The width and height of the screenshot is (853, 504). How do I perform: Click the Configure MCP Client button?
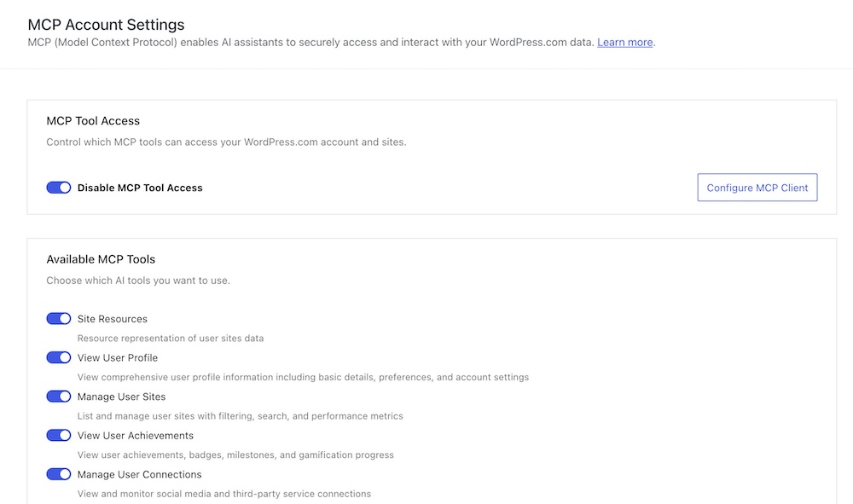(x=757, y=188)
